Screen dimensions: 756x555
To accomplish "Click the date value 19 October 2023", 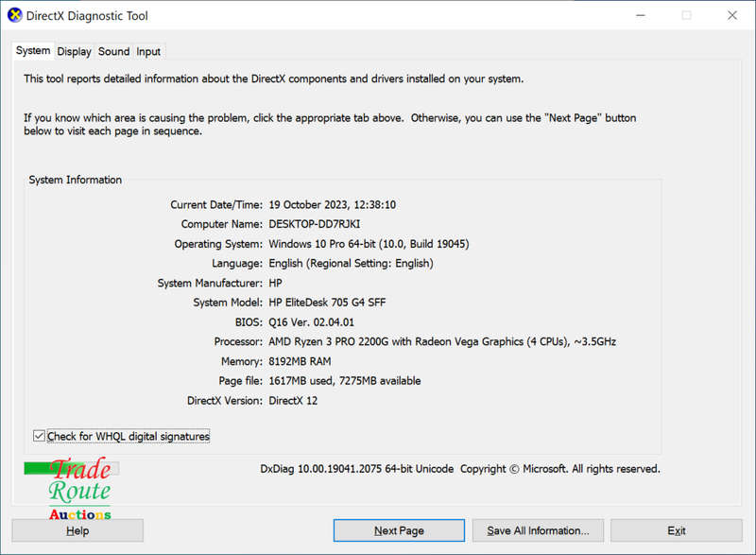I will pos(333,204).
